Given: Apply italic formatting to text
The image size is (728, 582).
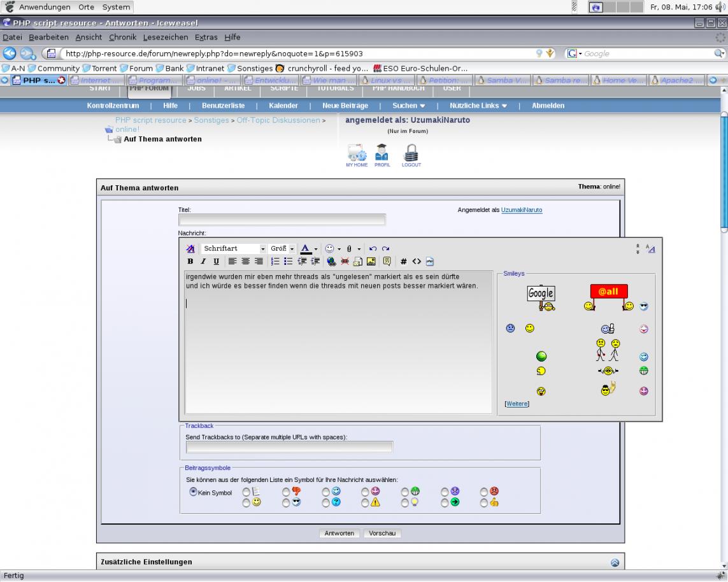Looking at the screenshot, I should 203,261.
